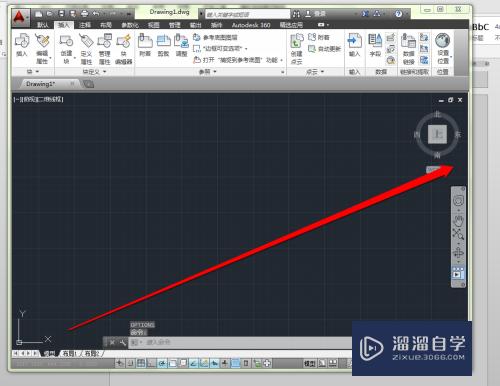Click the Model (模型) status bar button
The height and width of the screenshot is (386, 500).
(310, 363)
